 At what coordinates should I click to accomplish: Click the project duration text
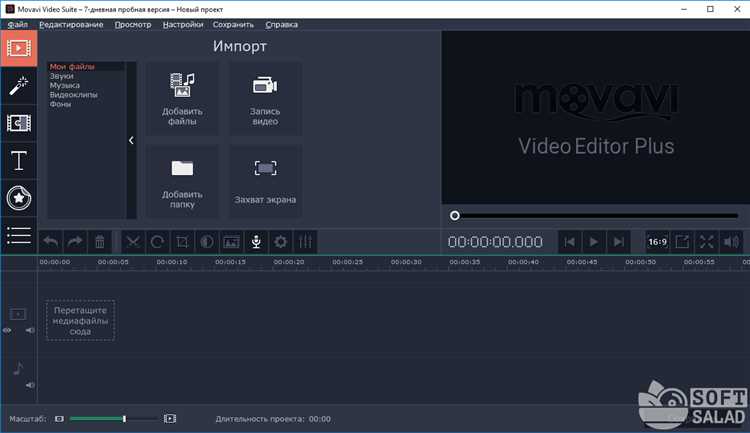click(273, 419)
